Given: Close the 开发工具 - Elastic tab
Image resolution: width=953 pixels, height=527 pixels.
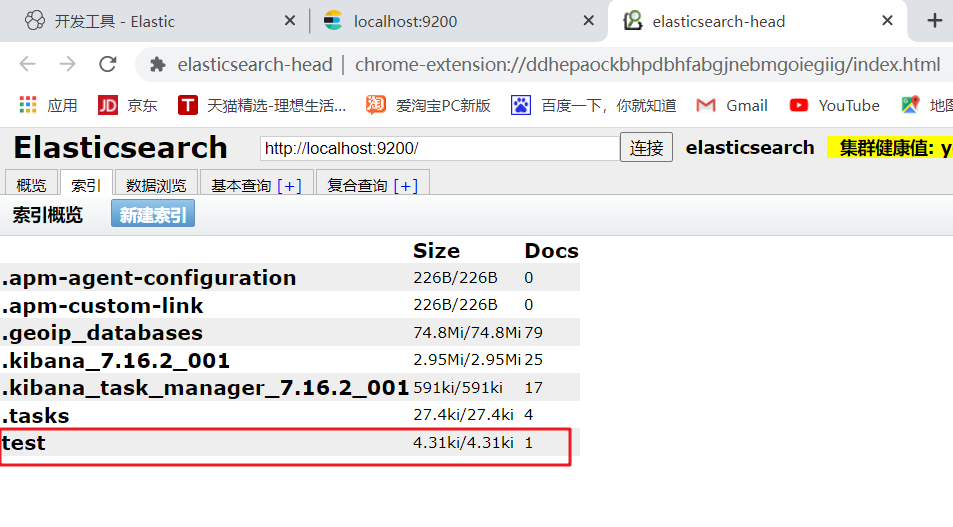Looking at the screenshot, I should tap(290, 21).
